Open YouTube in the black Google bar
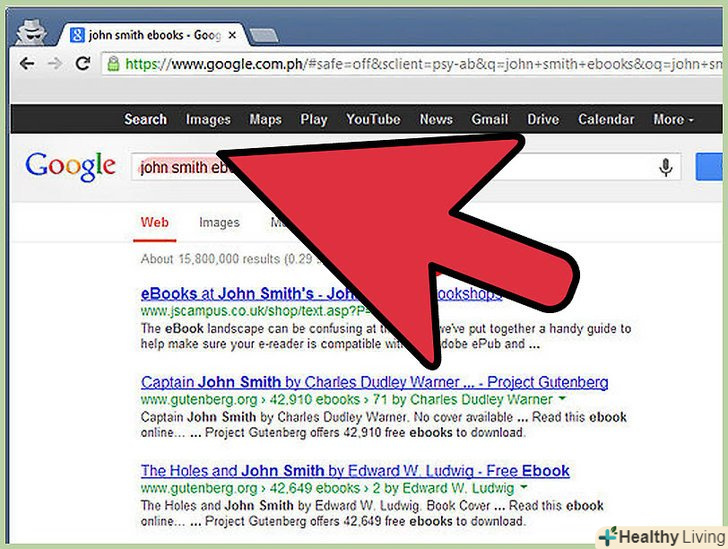Viewport: 728px width, 549px height. click(373, 119)
